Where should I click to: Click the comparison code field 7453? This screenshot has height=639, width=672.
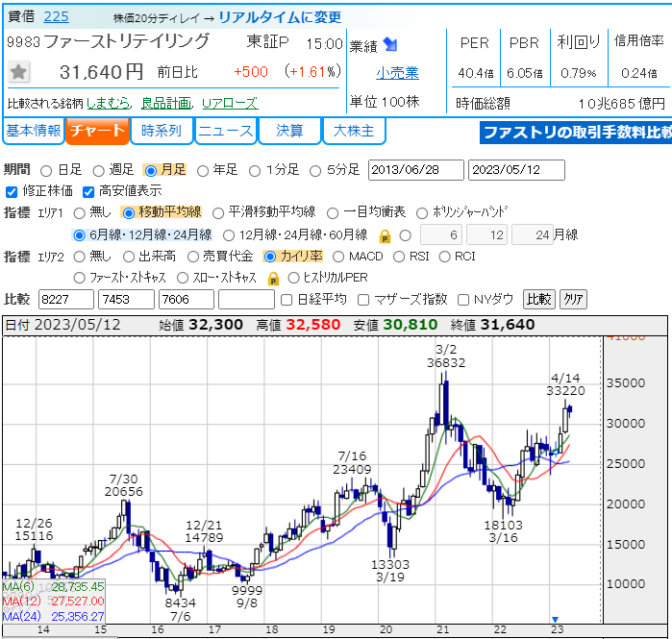pos(126,300)
